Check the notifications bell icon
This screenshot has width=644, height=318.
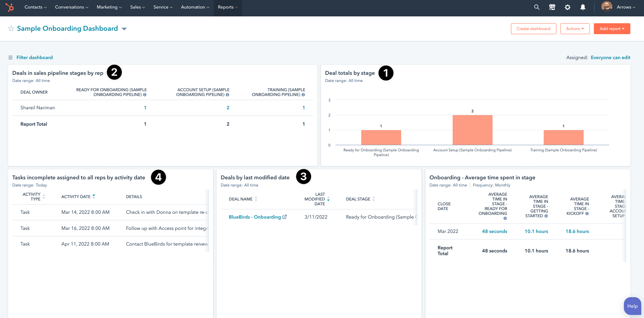[583, 7]
